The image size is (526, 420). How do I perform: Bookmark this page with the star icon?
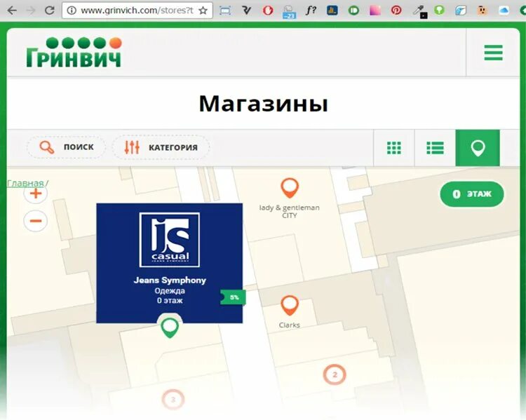pos(203,11)
